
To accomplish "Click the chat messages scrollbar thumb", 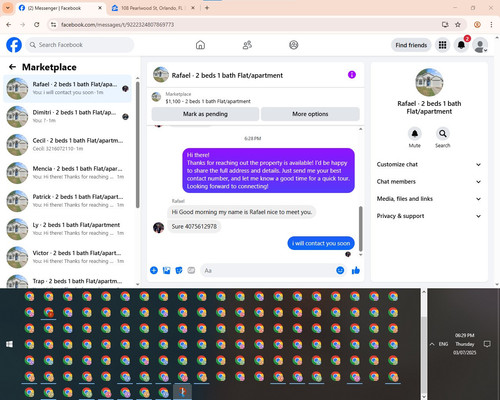I will point(360,228).
